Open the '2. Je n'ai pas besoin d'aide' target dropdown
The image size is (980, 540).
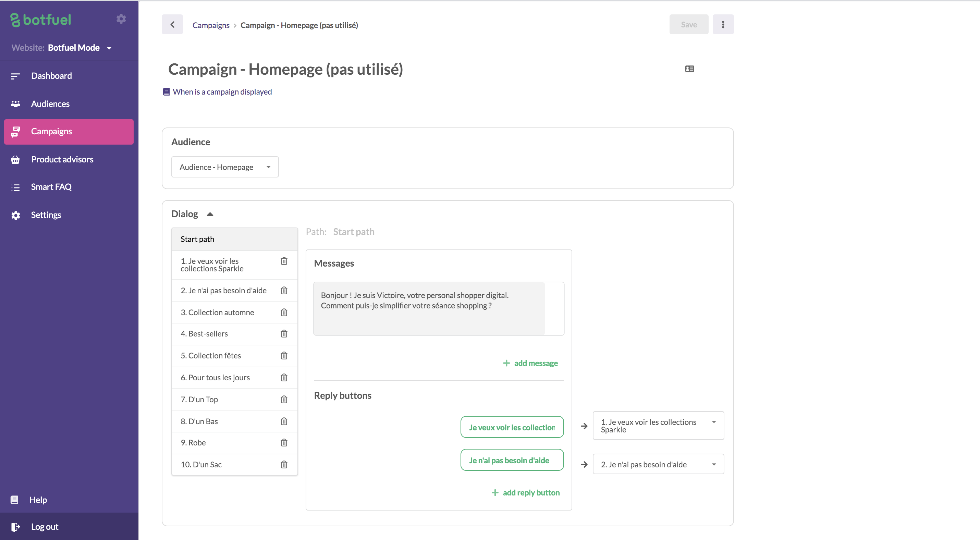pyautogui.click(x=658, y=464)
